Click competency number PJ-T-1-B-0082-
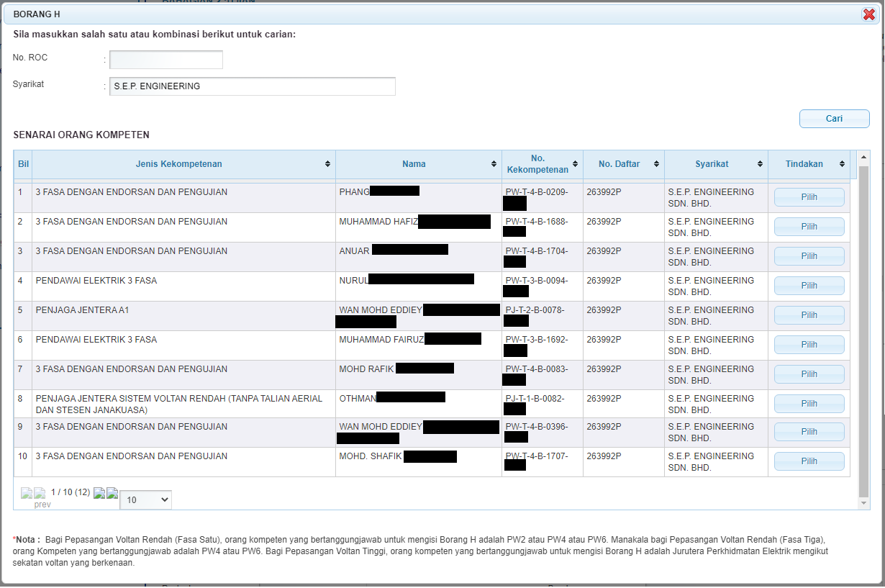 pos(535,398)
